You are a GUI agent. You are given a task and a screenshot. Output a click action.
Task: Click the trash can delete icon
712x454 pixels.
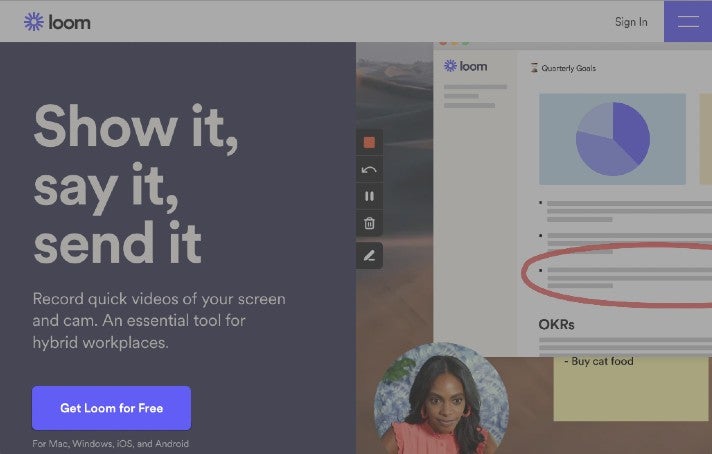[369, 224]
